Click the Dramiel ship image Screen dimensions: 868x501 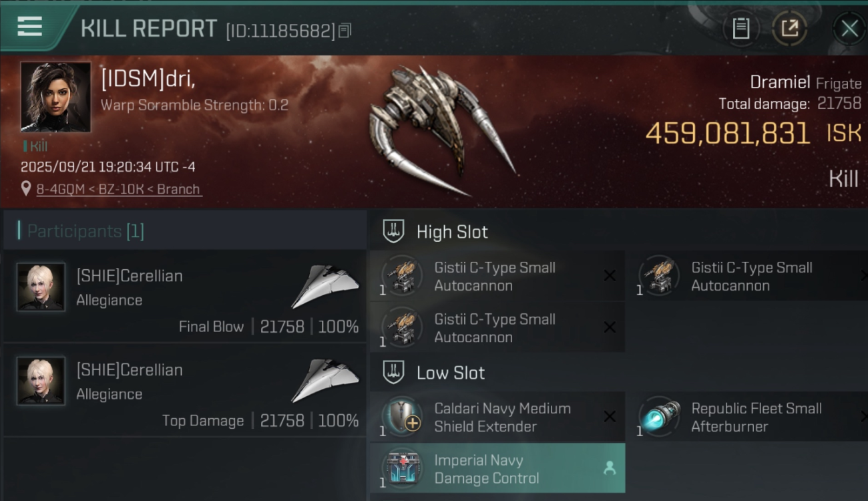click(442, 130)
